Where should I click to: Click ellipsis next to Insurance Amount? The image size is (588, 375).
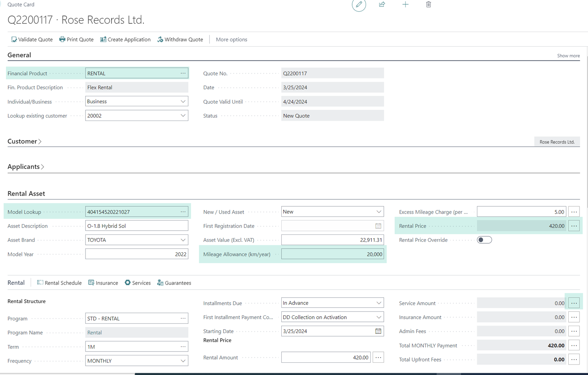pos(574,317)
